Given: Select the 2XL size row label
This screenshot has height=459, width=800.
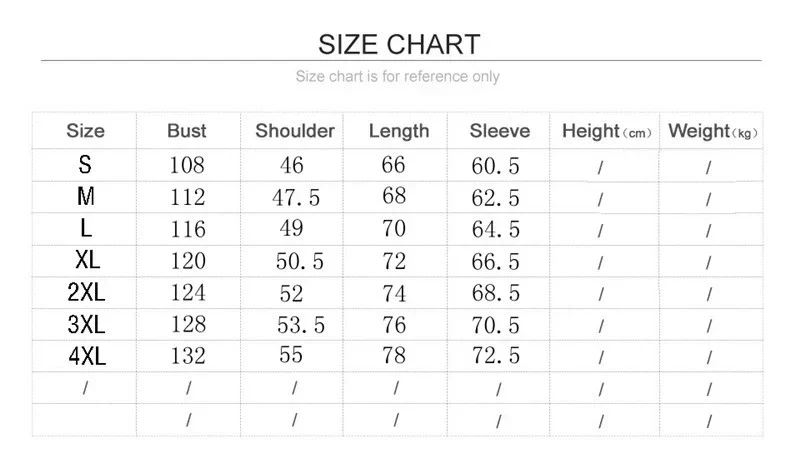Looking at the screenshot, I should pyautogui.click(x=86, y=292).
